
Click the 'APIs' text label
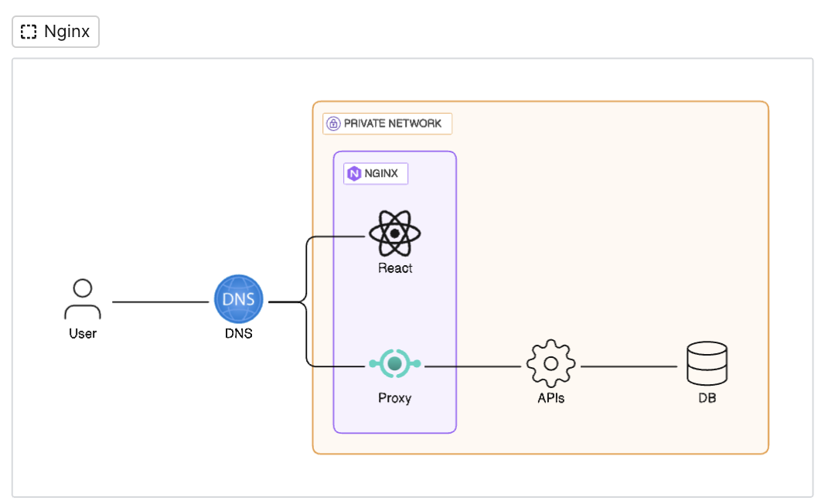click(x=551, y=398)
